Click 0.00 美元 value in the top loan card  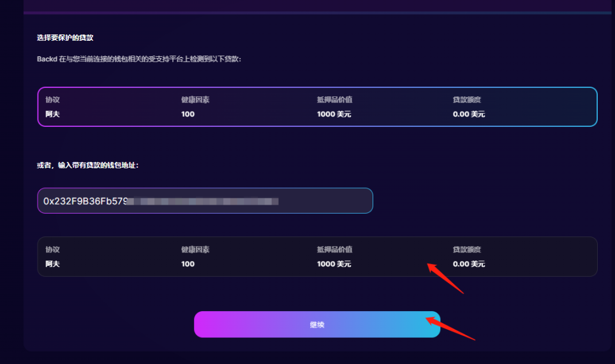tap(469, 114)
